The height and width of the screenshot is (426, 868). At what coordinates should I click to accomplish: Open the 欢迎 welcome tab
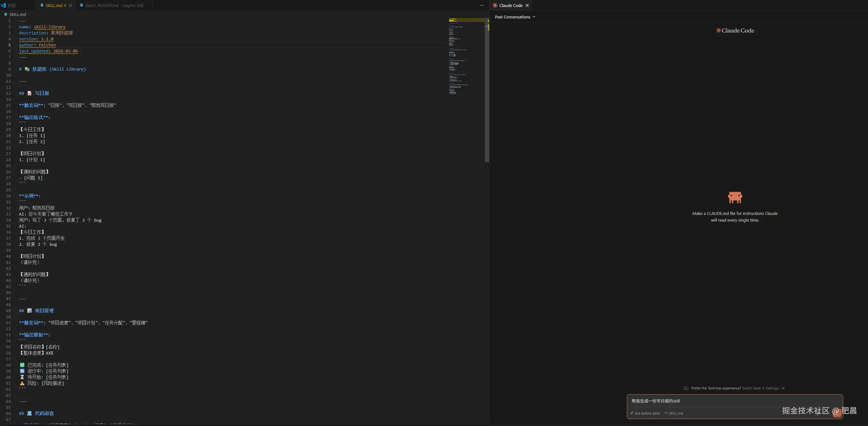(12, 5)
